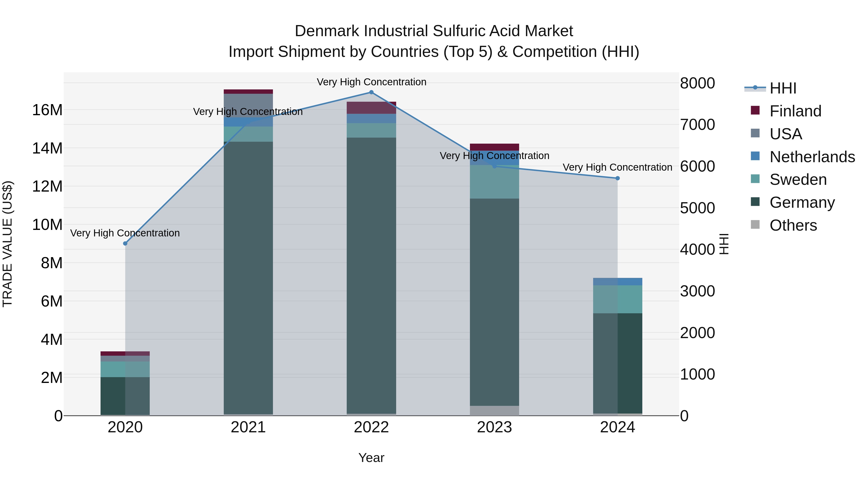
Task: Click the 'Very High Concentration' annotation above 2024
Action: click(618, 167)
